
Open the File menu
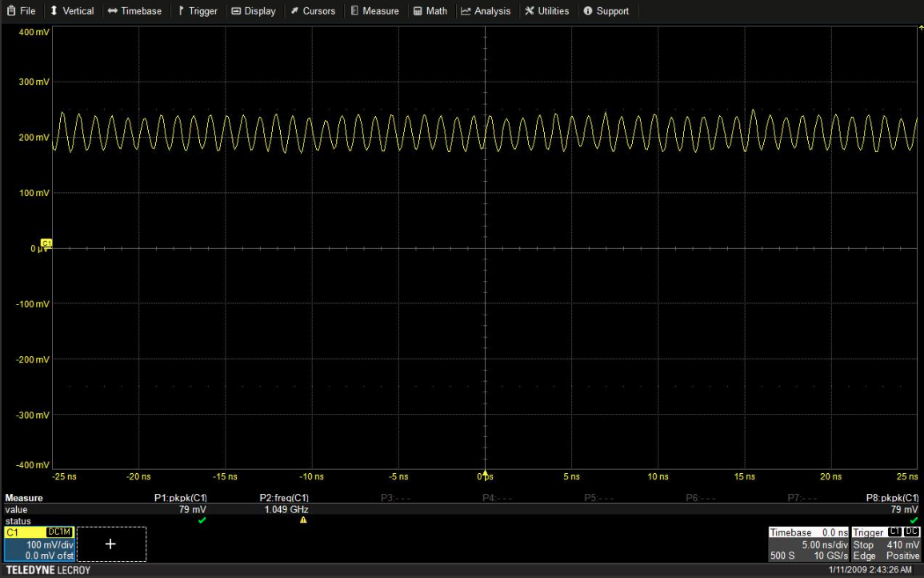[x=22, y=10]
